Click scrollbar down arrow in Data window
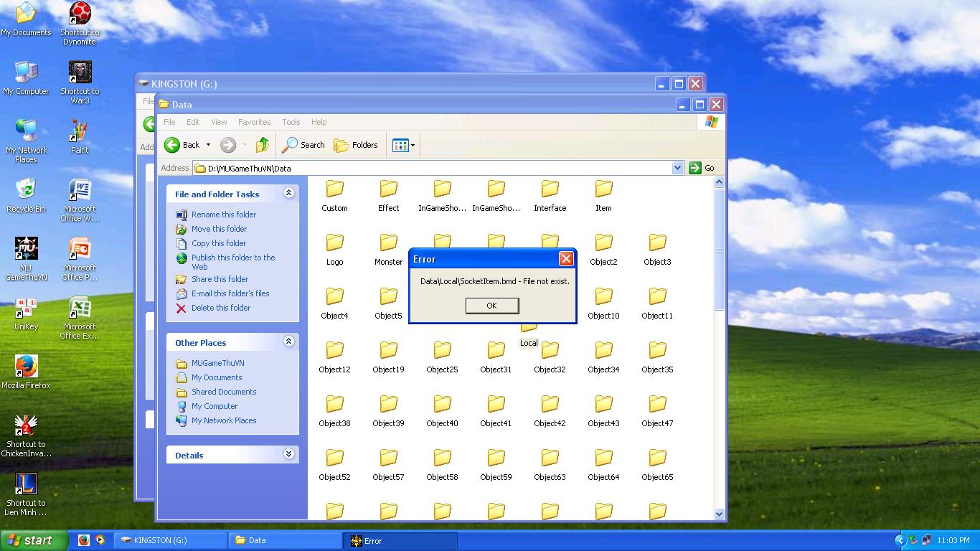The image size is (980, 551). [720, 514]
